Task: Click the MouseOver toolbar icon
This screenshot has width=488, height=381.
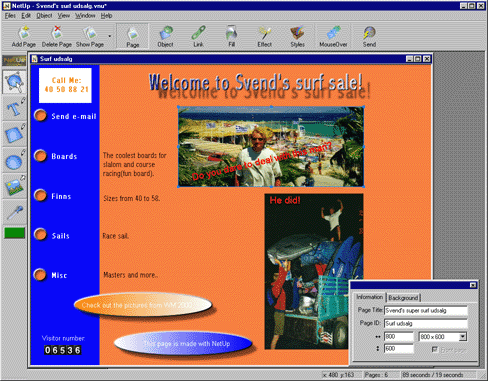Action: click(333, 36)
